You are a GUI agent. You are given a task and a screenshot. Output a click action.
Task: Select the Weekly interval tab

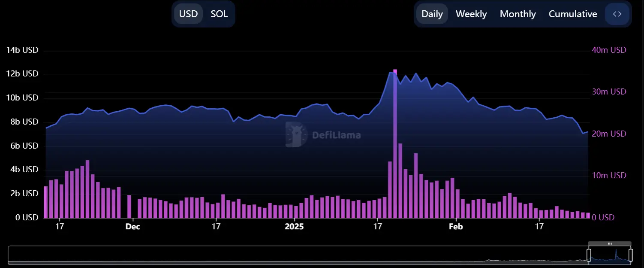[471, 14]
